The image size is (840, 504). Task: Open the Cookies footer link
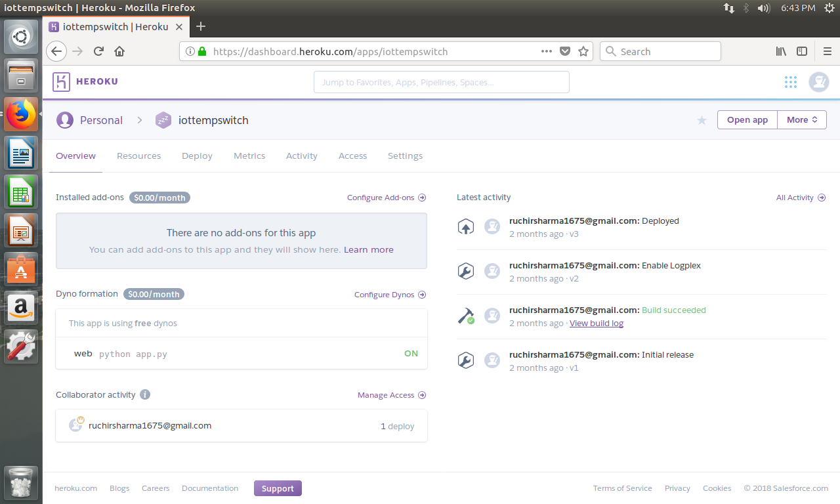click(717, 488)
